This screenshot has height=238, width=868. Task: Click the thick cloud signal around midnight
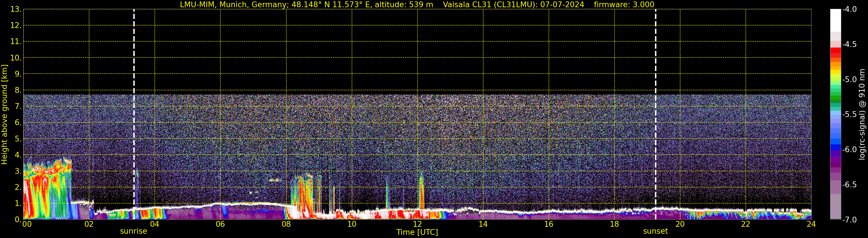click(x=47, y=190)
